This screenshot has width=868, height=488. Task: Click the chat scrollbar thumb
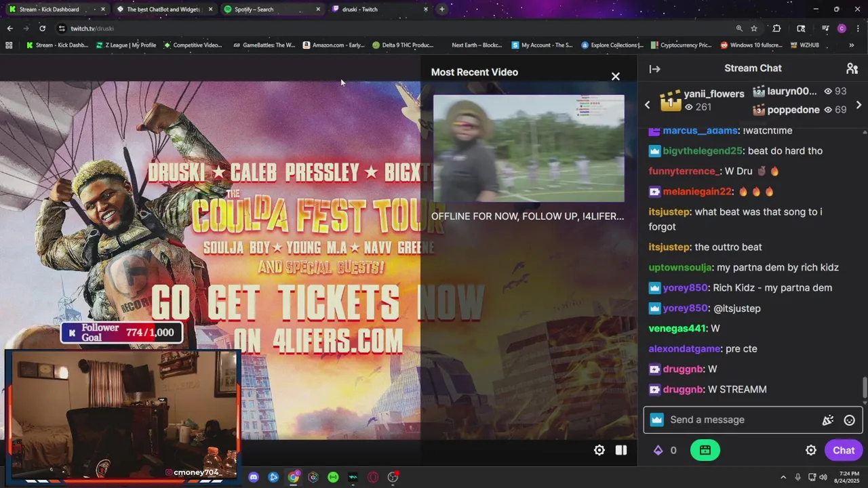coord(864,388)
